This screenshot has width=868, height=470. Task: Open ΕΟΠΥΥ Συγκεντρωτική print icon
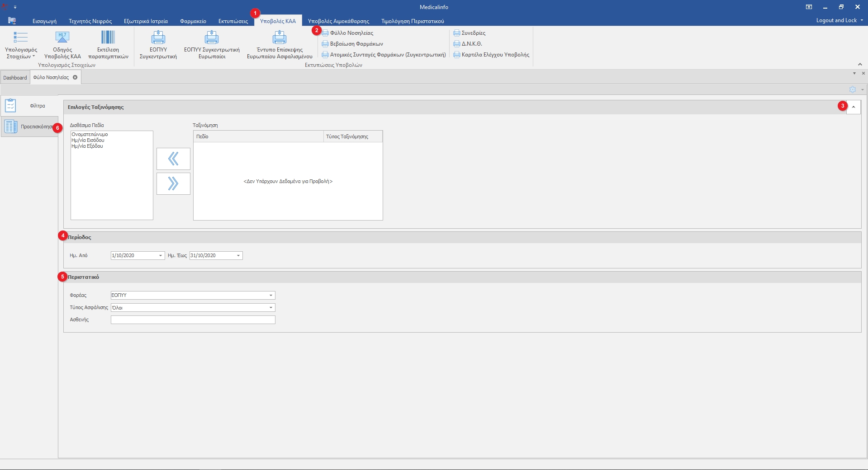pyautogui.click(x=158, y=38)
